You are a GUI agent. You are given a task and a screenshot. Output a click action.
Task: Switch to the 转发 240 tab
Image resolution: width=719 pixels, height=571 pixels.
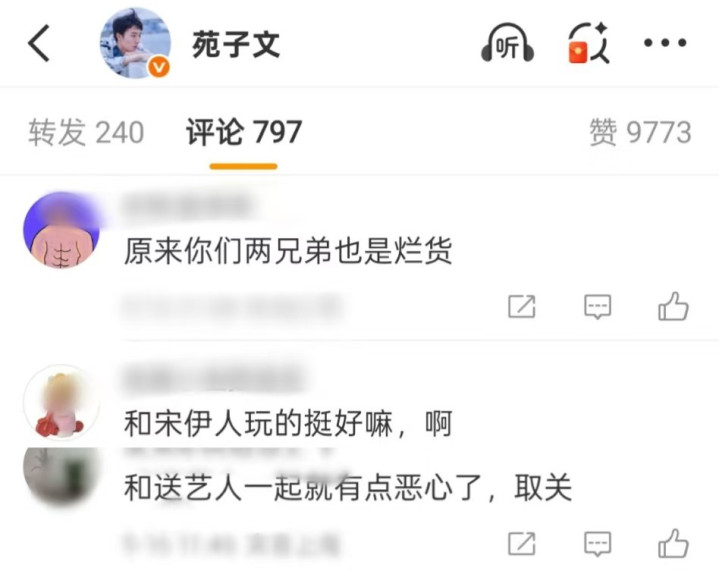(86, 133)
